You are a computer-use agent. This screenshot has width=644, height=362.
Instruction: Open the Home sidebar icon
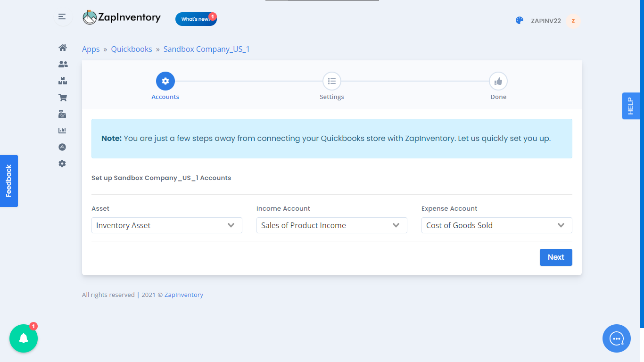[x=62, y=48]
